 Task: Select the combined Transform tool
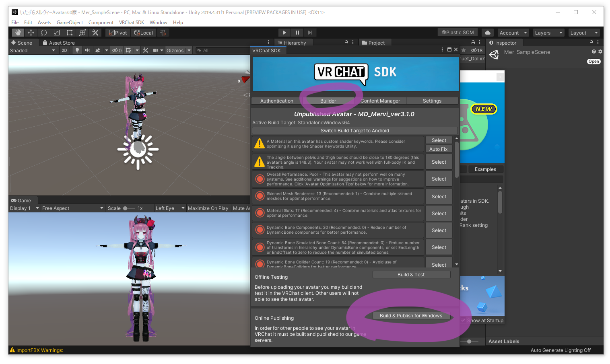pyautogui.click(x=82, y=33)
